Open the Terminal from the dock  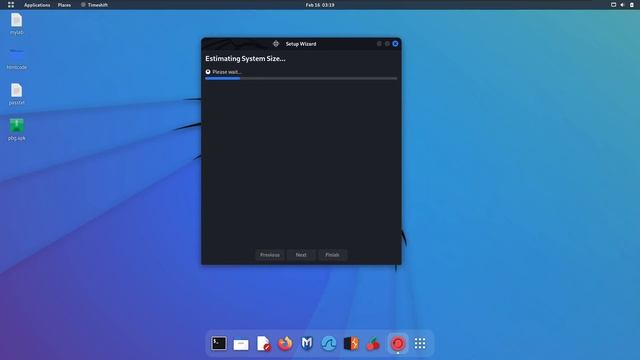coord(219,343)
